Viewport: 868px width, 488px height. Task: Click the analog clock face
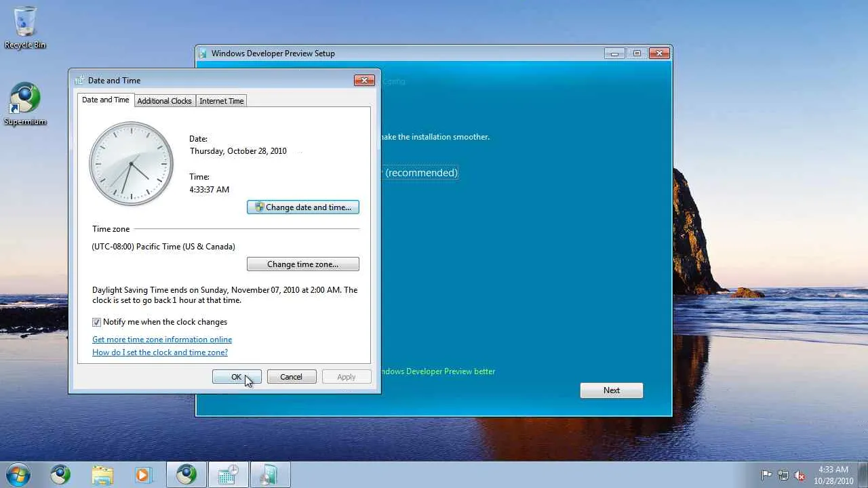coord(131,164)
